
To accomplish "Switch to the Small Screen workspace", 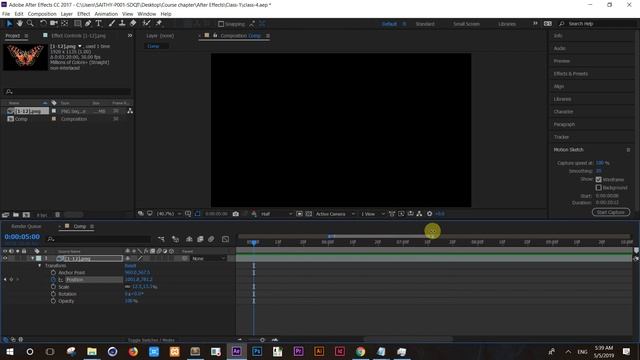I will 466,24.
